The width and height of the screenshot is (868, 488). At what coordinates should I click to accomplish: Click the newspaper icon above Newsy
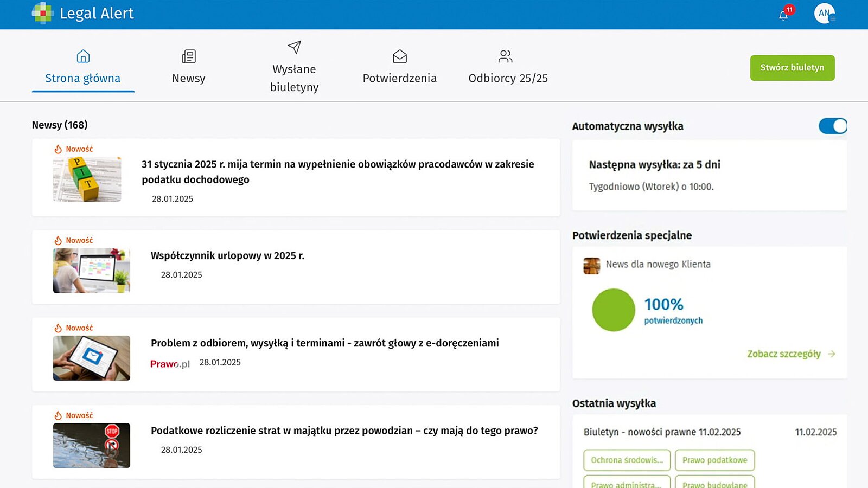click(x=188, y=56)
